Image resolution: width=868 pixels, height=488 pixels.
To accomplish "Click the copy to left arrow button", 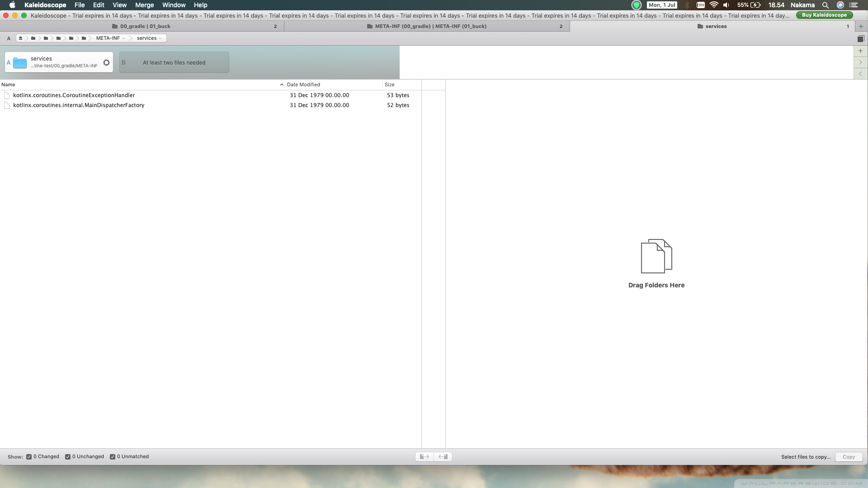I will (443, 457).
